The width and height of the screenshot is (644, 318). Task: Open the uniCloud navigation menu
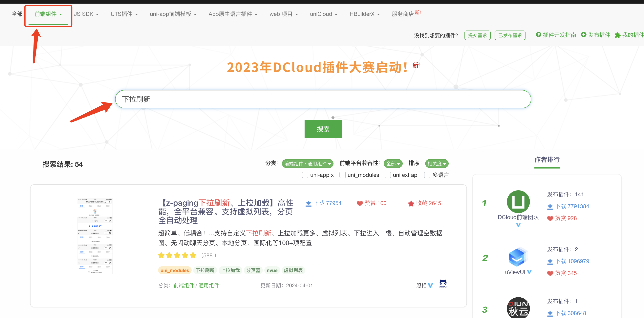click(x=324, y=14)
